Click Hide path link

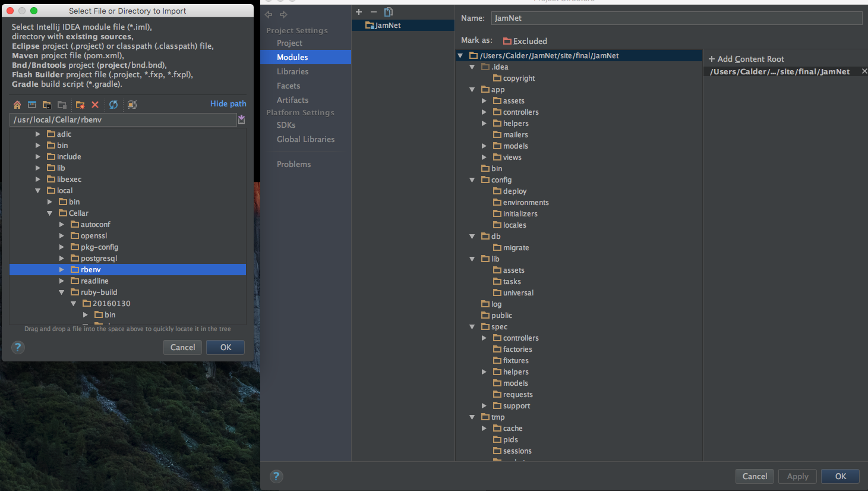(228, 103)
